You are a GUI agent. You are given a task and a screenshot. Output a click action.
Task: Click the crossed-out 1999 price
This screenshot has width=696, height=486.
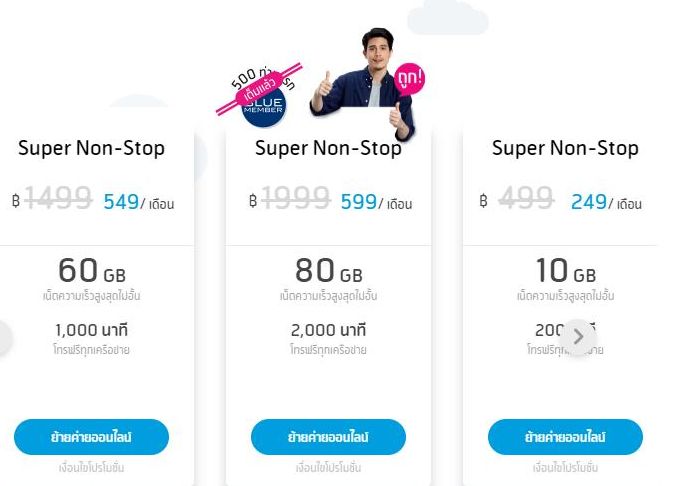point(297,201)
